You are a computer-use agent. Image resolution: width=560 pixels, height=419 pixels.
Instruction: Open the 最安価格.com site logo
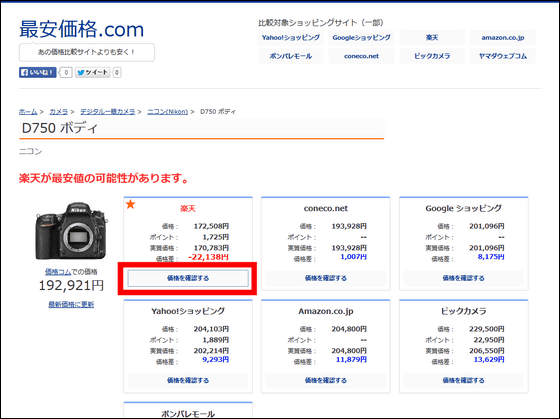(x=81, y=29)
